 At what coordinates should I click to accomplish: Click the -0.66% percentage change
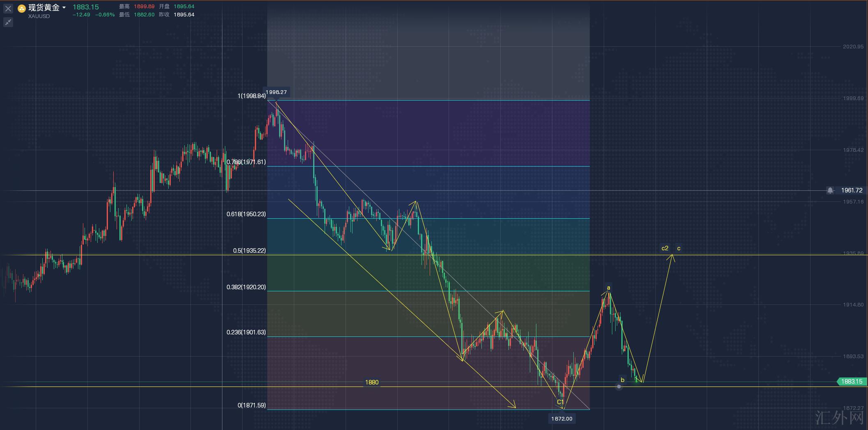[105, 15]
